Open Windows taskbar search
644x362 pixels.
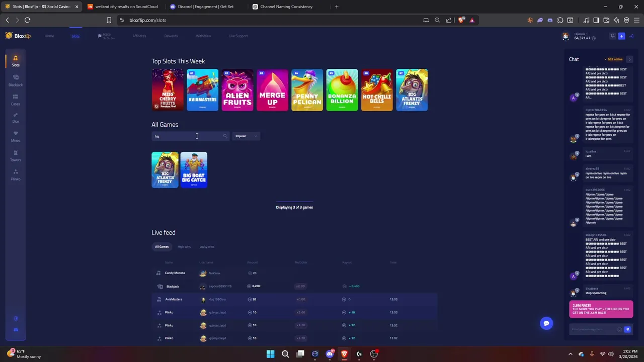point(285,354)
